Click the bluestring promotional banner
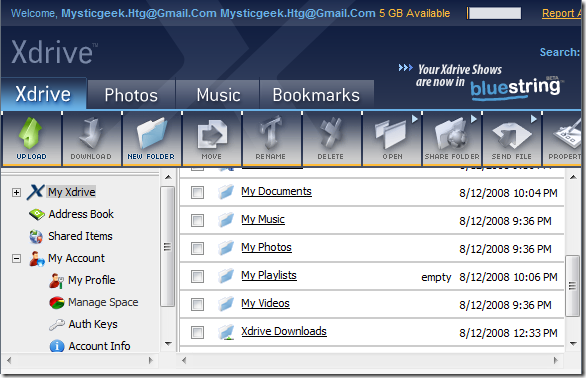 click(482, 82)
